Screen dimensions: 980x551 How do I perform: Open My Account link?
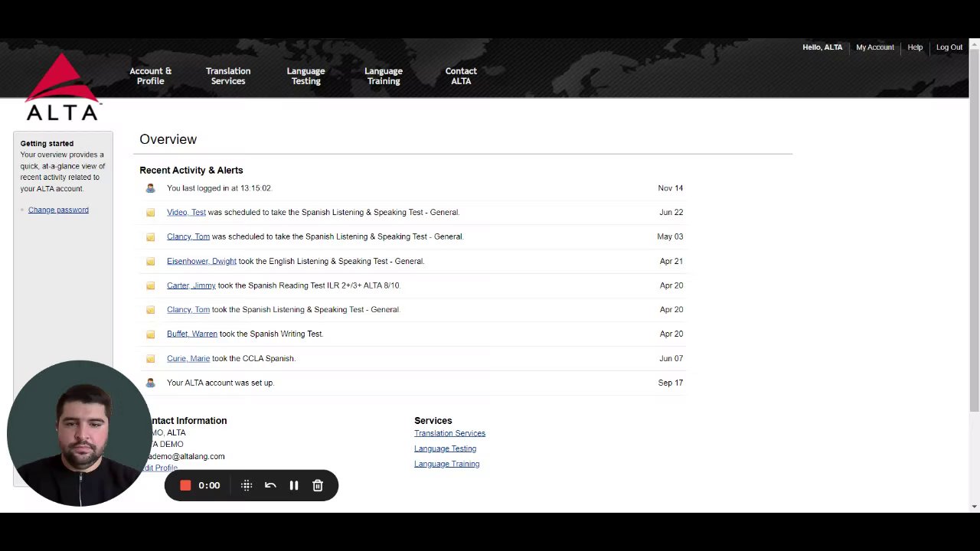(x=875, y=47)
